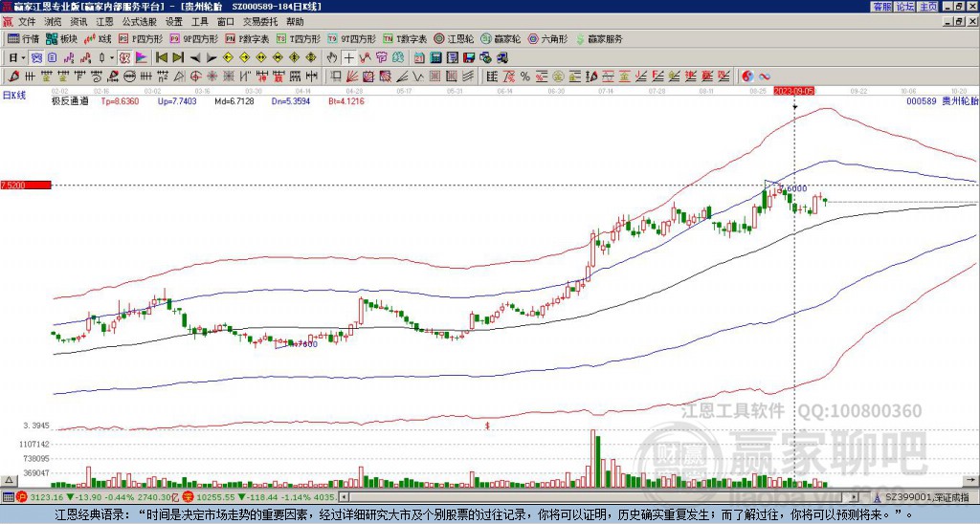Click the black left arrow icon
The image size is (980, 524).
coord(195,57)
